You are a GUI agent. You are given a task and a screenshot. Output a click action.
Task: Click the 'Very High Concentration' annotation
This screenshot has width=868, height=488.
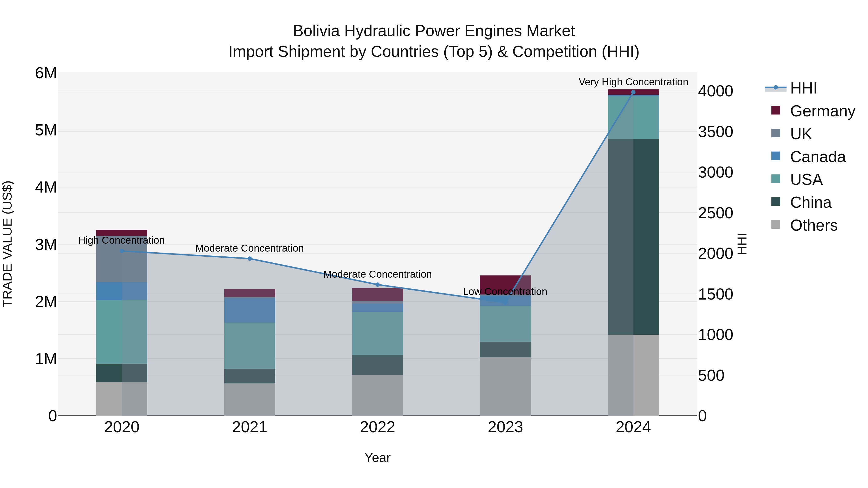click(x=633, y=82)
